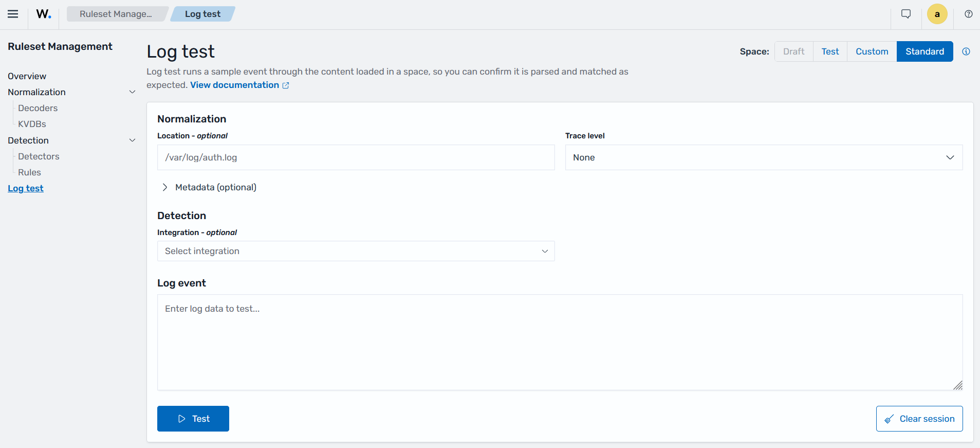The height and width of the screenshot is (448, 980).
Task: Run the Test button
Action: pos(193,419)
